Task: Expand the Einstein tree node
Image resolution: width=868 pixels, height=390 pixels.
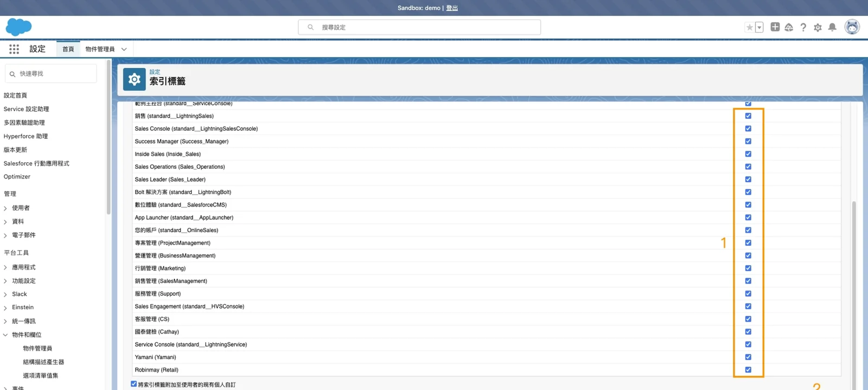Action: point(5,308)
